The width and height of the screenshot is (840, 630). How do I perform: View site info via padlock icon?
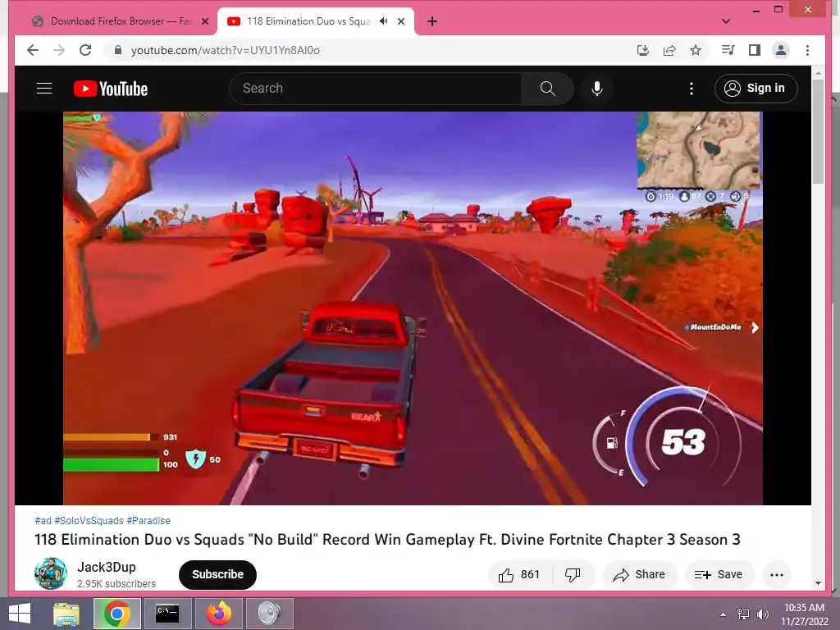(118, 50)
